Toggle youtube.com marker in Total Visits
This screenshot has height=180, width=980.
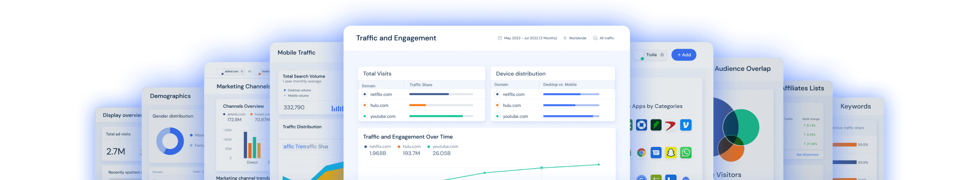pyautogui.click(x=364, y=116)
